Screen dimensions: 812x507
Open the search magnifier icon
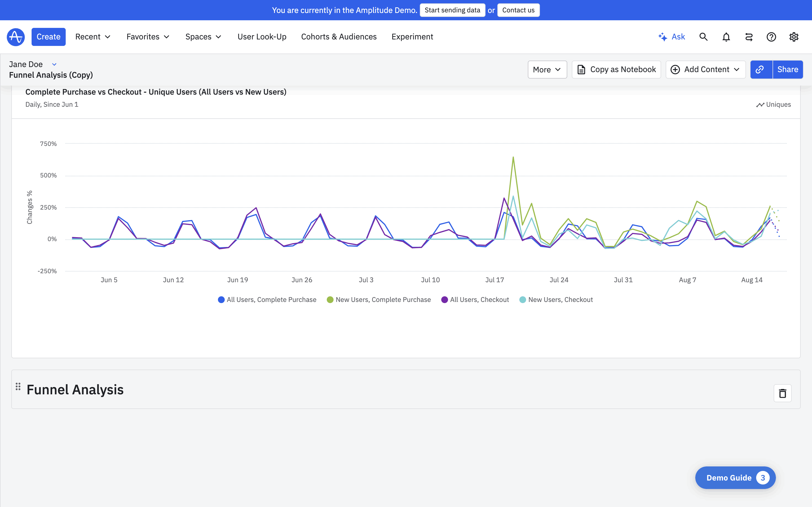703,37
